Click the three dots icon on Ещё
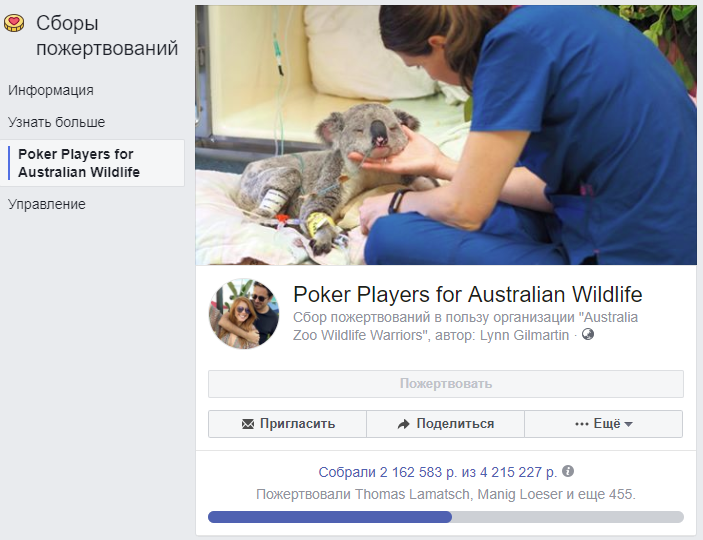 pyautogui.click(x=581, y=424)
